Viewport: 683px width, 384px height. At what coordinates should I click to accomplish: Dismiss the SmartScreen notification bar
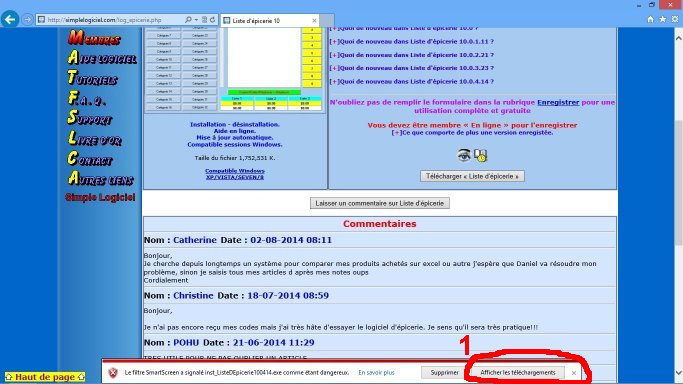[574, 373]
